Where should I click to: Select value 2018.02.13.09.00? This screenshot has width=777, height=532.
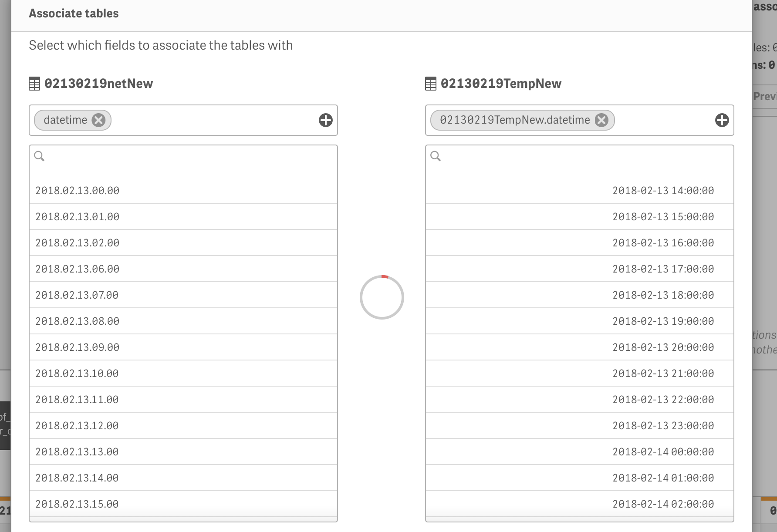(x=183, y=347)
